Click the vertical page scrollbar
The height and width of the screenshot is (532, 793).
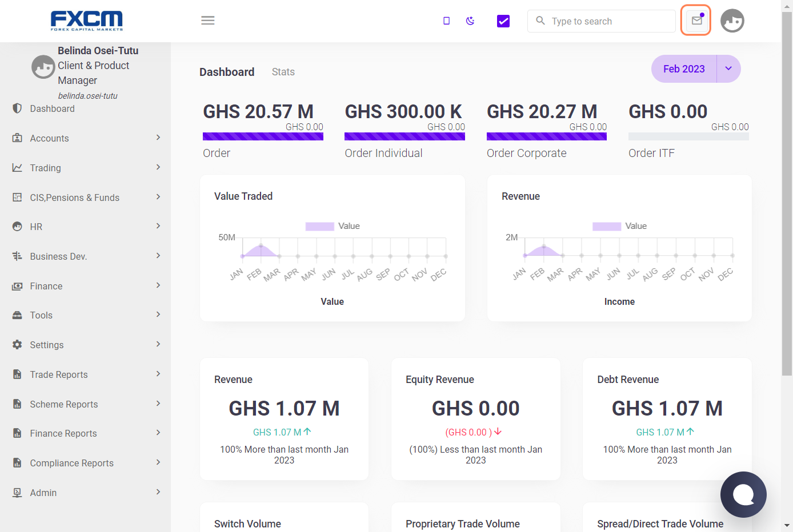(787, 194)
